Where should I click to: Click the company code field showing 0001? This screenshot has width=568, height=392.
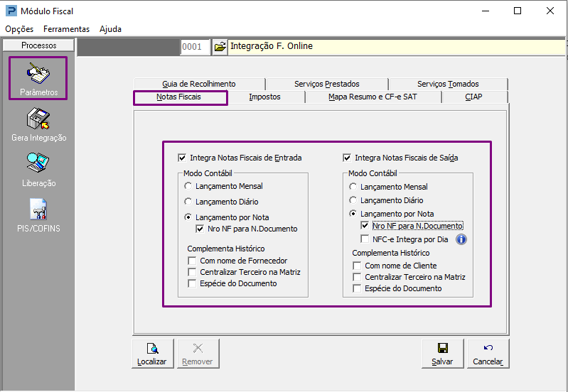[x=195, y=47]
